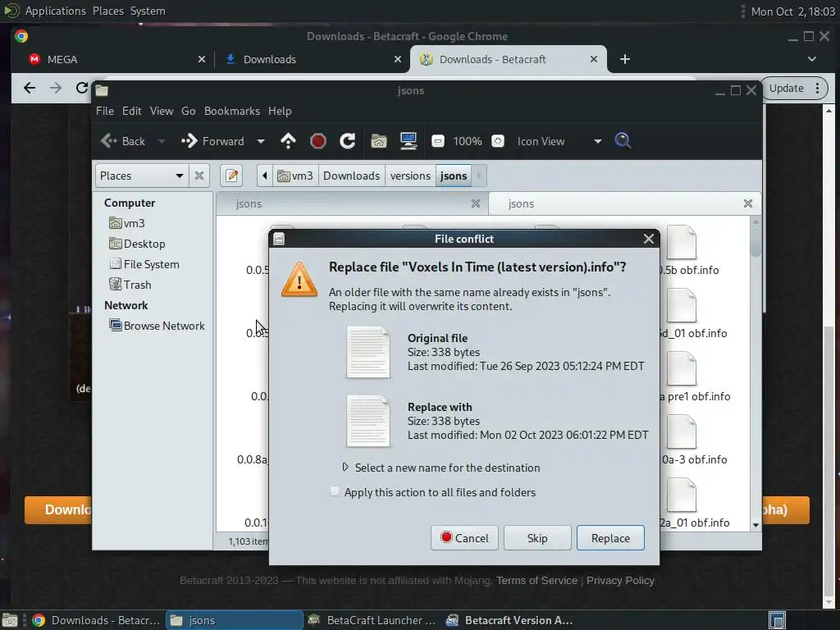The width and height of the screenshot is (840, 630).
Task: Open Terms of Service link
Action: [536, 580]
